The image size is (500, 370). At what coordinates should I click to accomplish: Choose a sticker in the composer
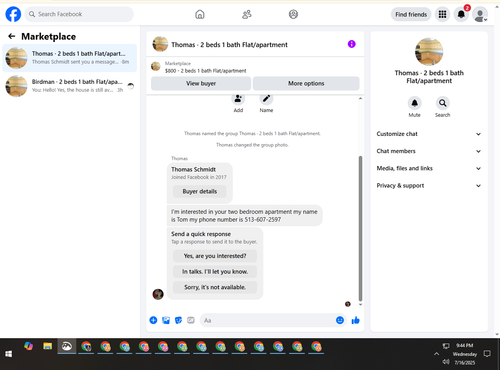pyautogui.click(x=178, y=320)
